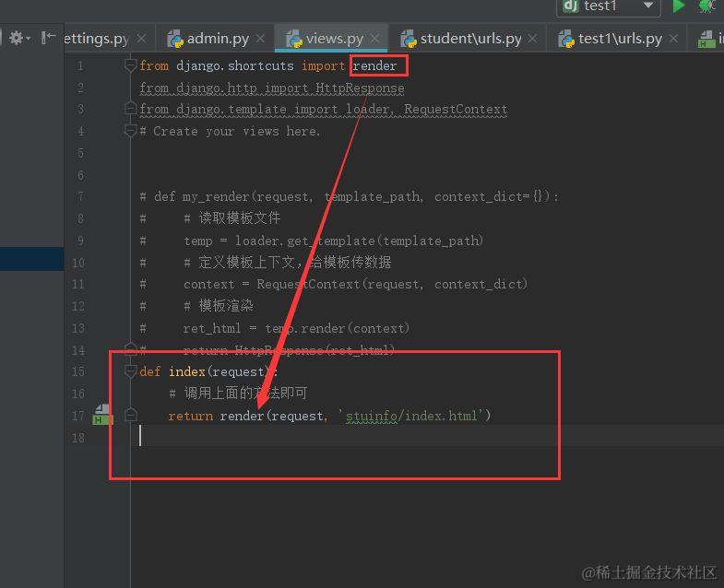
Task: Collapse the import block fold on line 1
Action: [130, 65]
